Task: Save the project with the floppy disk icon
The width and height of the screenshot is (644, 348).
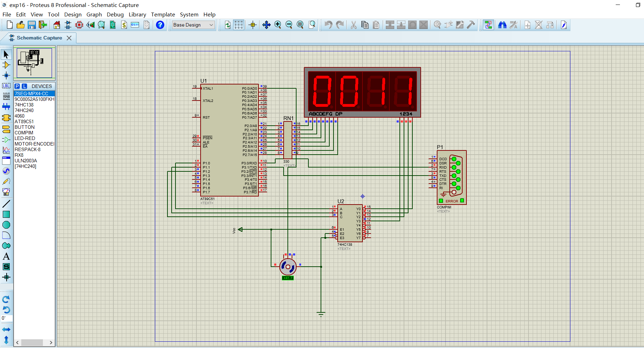Action: click(32, 25)
